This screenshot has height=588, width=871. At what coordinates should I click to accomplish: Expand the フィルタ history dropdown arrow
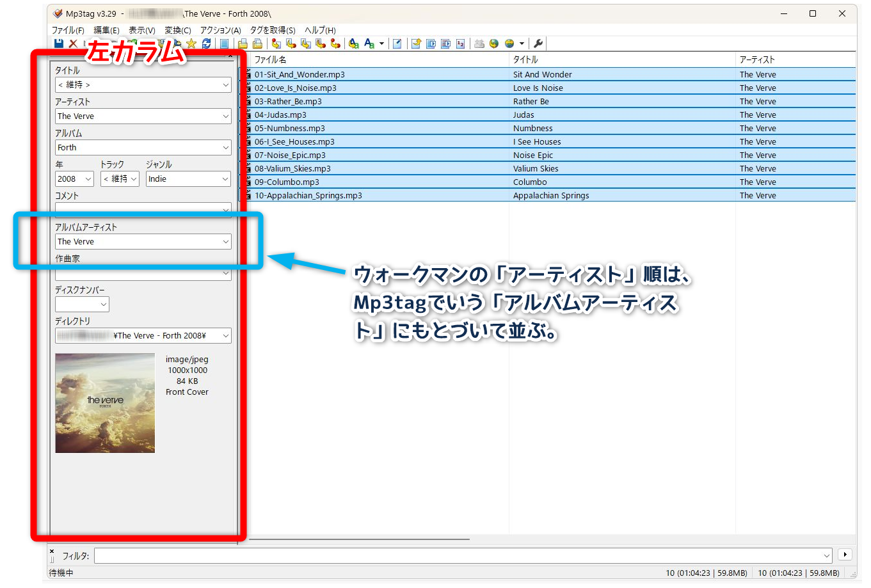click(827, 555)
